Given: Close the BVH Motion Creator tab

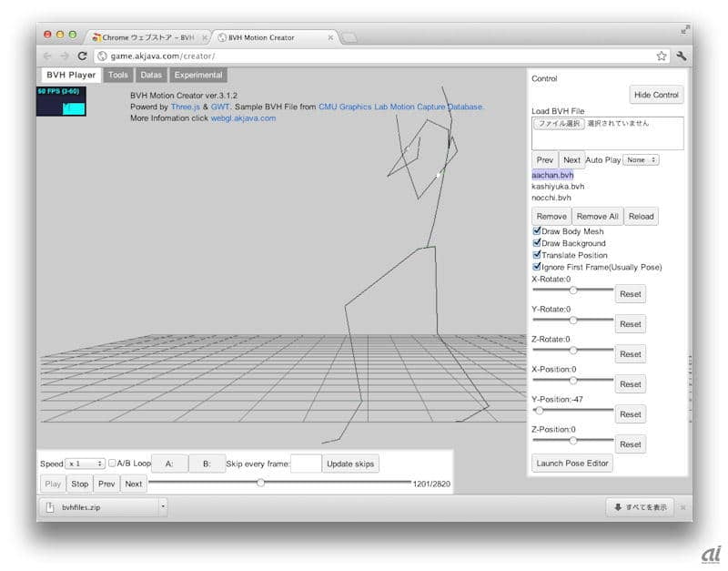Looking at the screenshot, I should point(330,37).
